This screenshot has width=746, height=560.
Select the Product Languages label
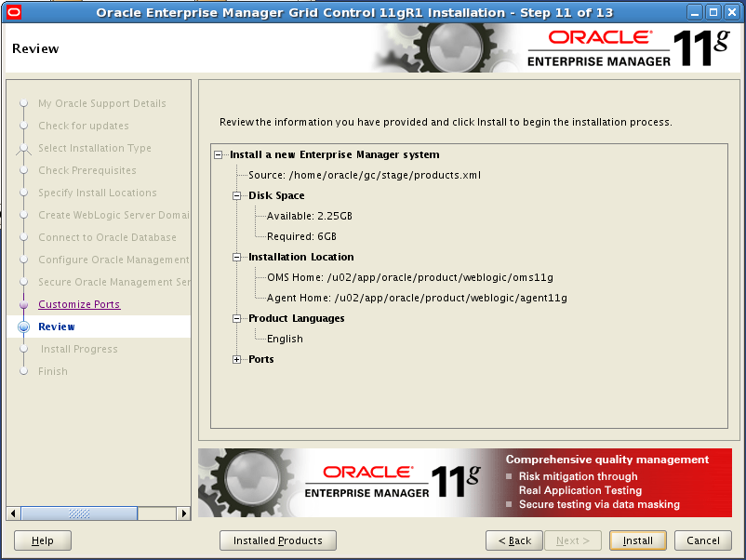[297, 318]
